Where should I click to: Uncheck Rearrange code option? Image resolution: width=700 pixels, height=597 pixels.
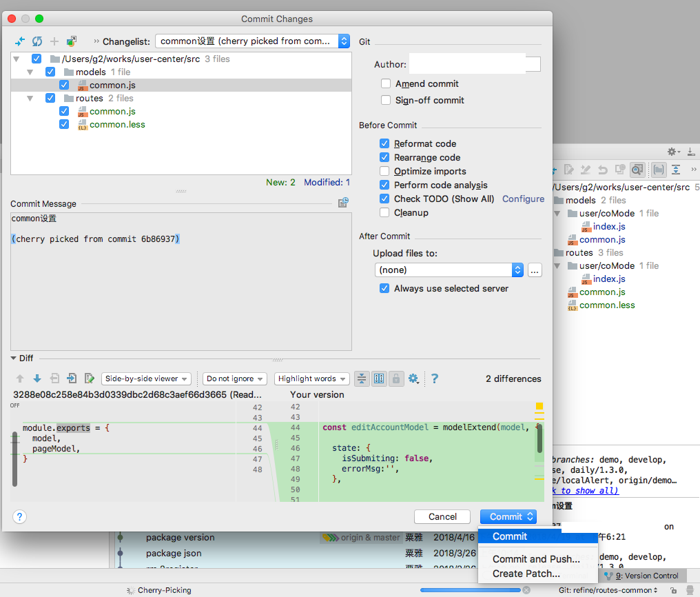384,157
